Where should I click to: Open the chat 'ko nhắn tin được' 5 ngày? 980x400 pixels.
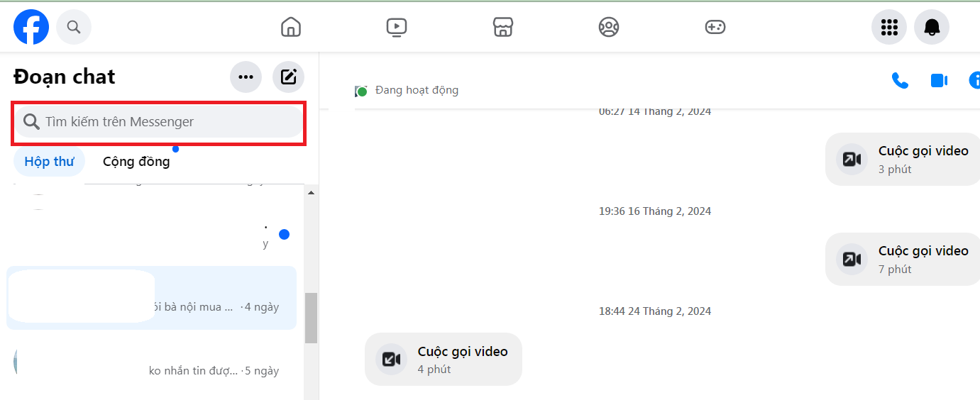[x=151, y=362]
